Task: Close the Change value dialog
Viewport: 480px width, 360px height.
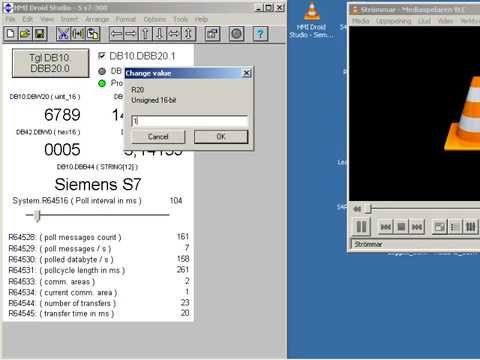Action: coord(247,73)
